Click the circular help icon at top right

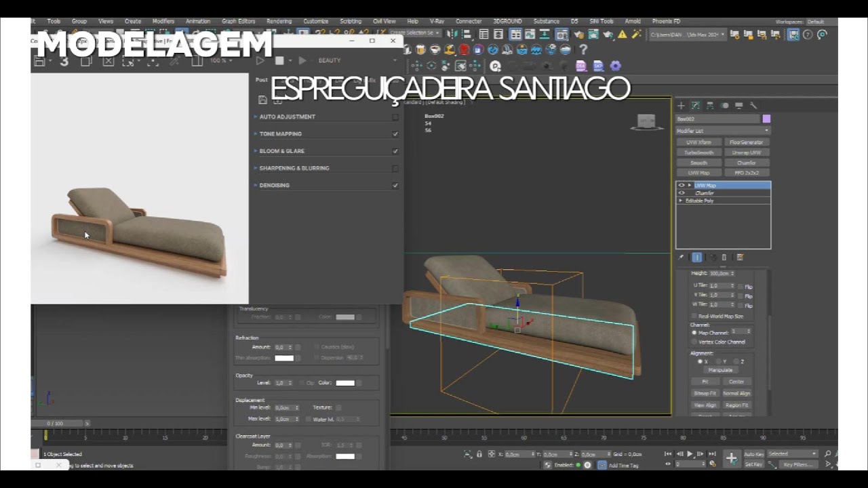click(808, 35)
